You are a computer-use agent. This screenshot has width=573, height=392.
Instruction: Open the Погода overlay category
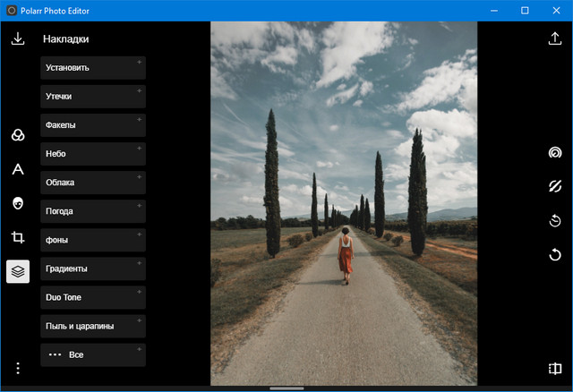[x=93, y=211]
